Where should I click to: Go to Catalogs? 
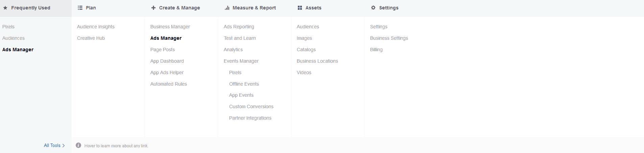306,50
